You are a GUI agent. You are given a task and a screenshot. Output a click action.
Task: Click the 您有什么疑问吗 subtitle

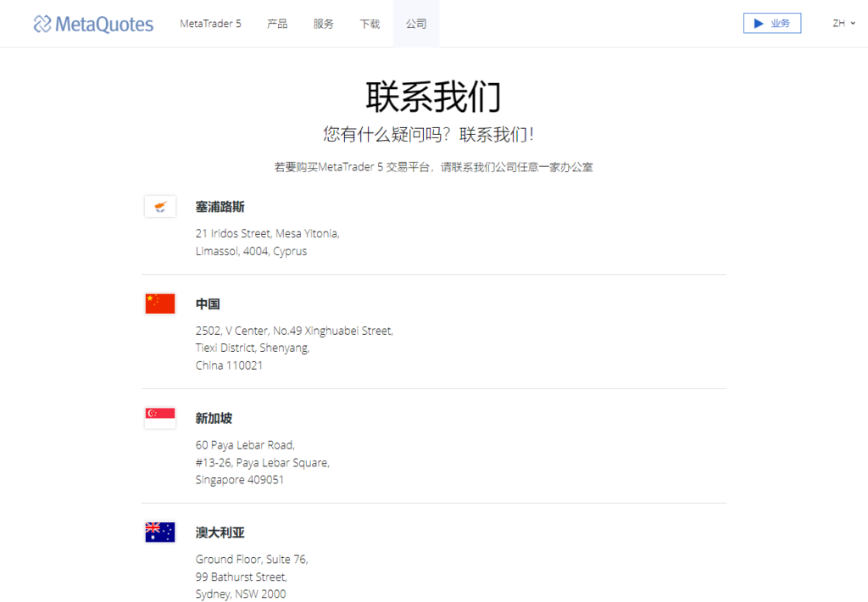click(x=428, y=135)
